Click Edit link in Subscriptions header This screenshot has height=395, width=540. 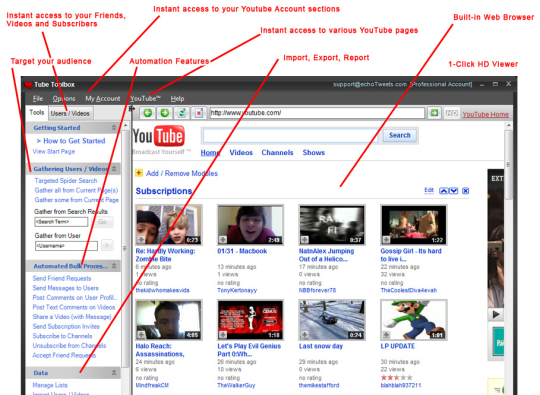[x=429, y=190]
